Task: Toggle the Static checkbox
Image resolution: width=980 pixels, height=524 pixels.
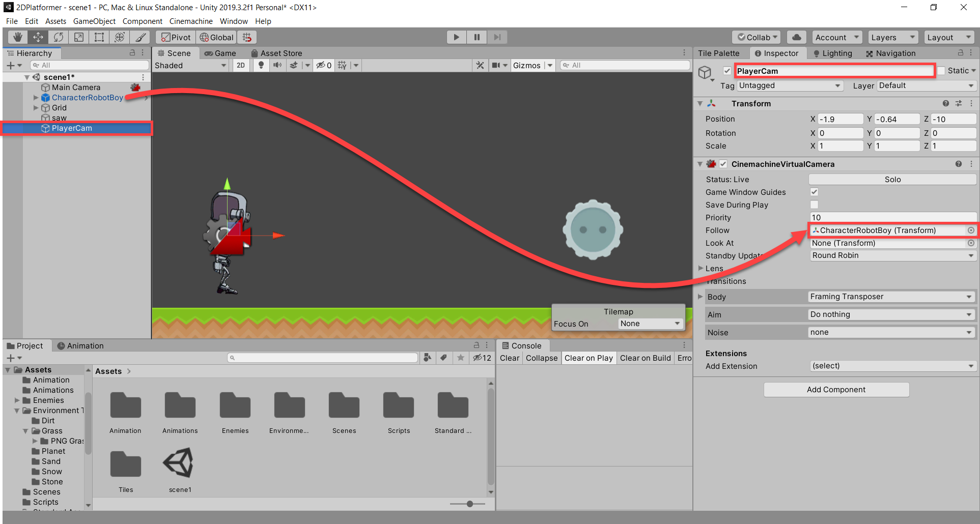Action: pyautogui.click(x=941, y=71)
